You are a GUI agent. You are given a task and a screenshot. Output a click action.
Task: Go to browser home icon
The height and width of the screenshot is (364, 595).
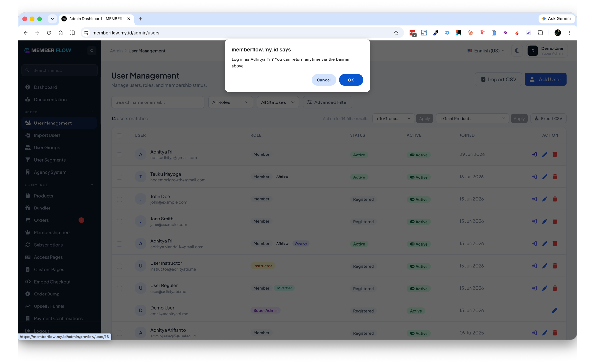point(60,33)
